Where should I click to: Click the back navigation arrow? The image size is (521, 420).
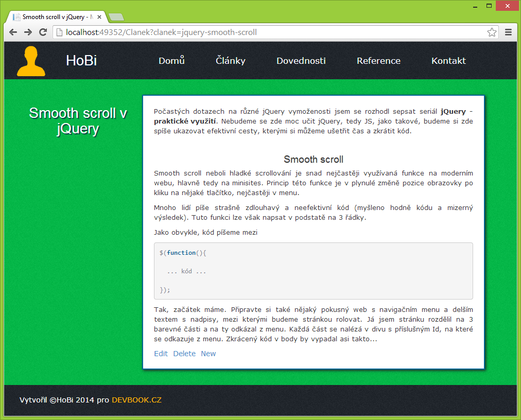(13, 32)
